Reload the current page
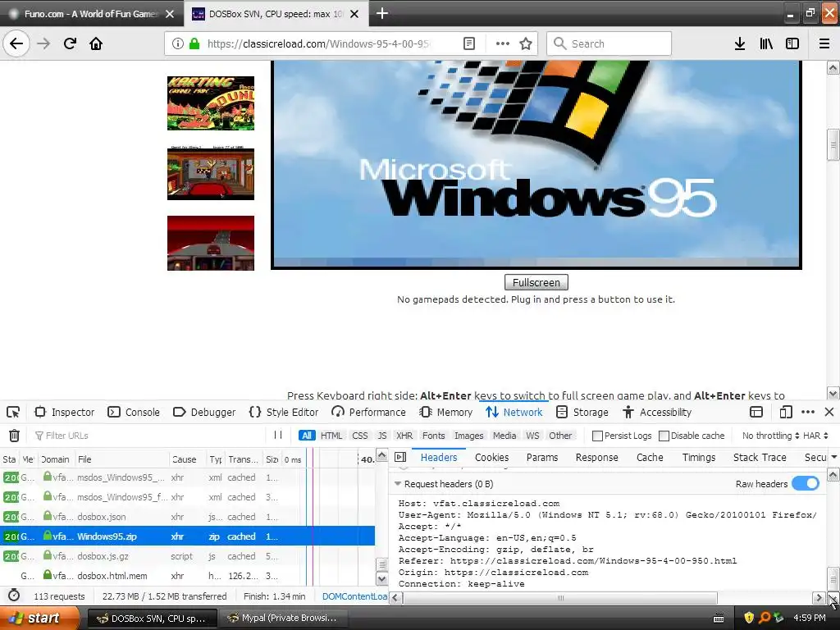840x630 pixels. coord(70,43)
